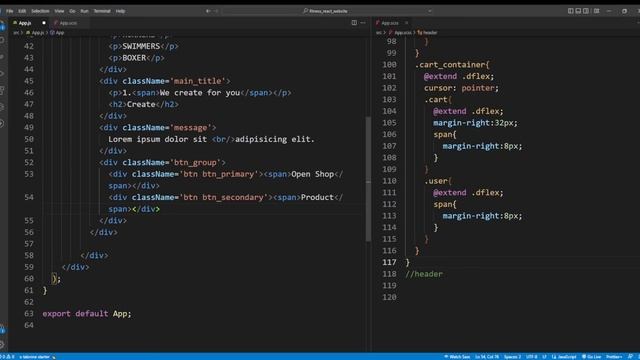Screen dimensions: 640x360
Task: Click Ln 54, Col 76 cursor position
Action: point(487,357)
